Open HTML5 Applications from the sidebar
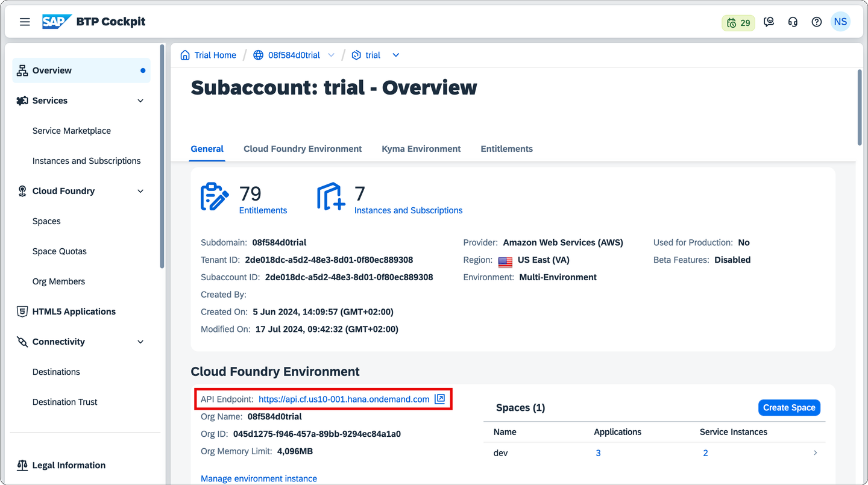Viewport: 868px width, 485px height. point(81,311)
